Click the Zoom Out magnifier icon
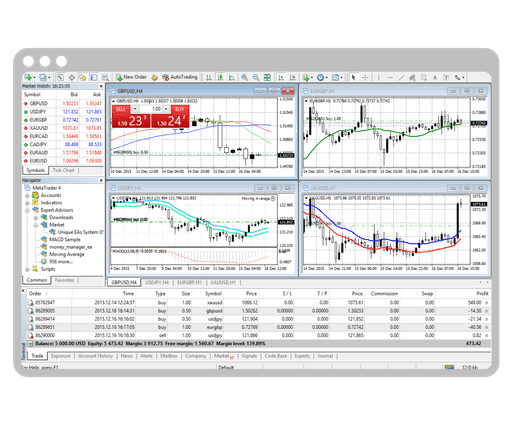This screenshot has height=425, width=512. [256, 77]
